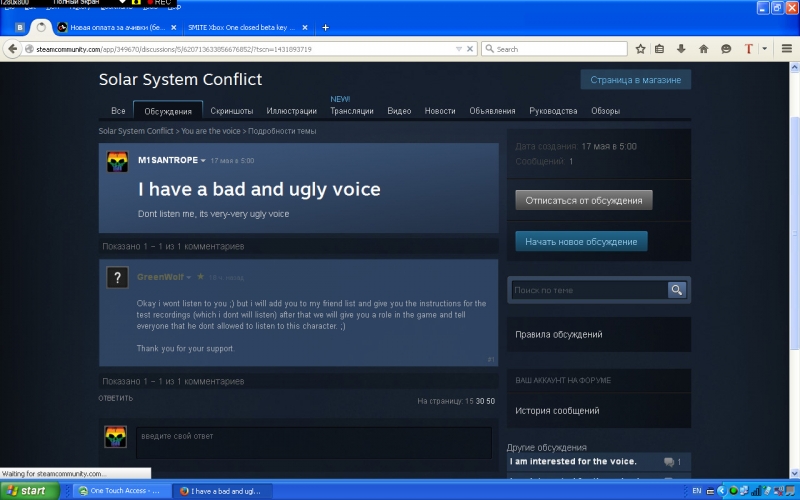800x500 pixels.
Task: Open 'I am interested for the voice.' discussion
Action: (573, 462)
